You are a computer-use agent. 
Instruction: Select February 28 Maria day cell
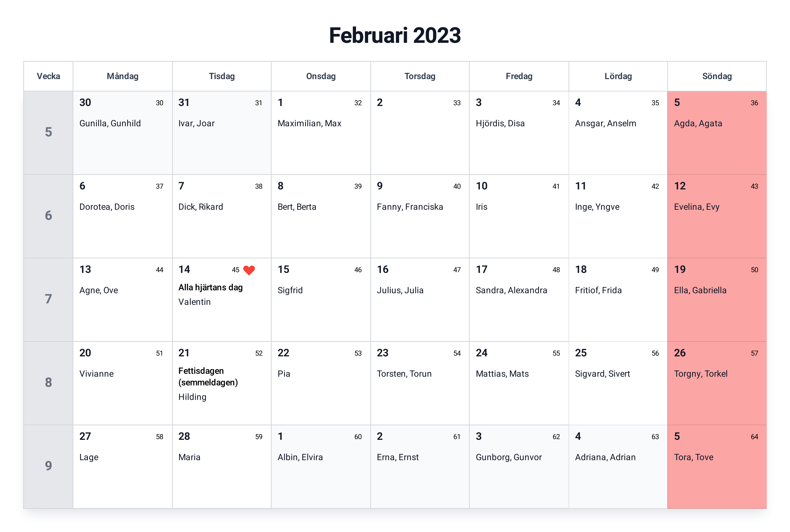tap(222, 466)
